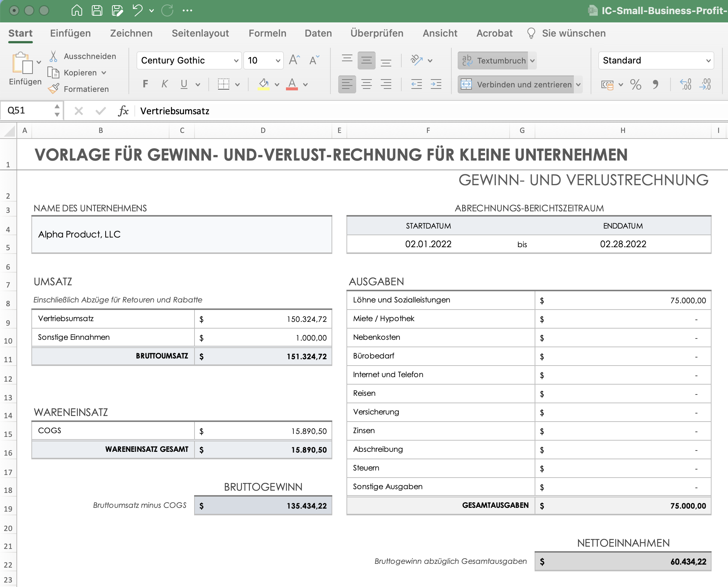Select the Alpha Product, LLC cell

coord(182,235)
